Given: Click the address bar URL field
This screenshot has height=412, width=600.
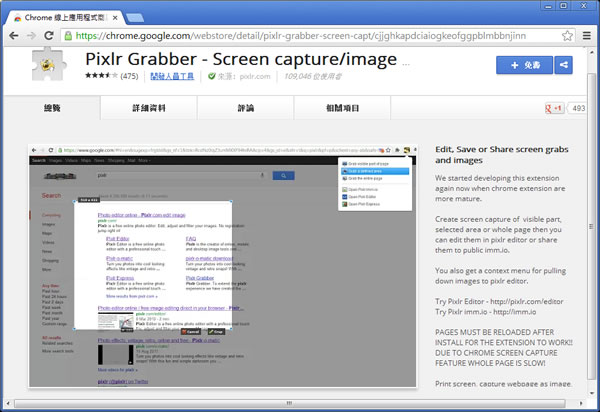Looking at the screenshot, I should pos(318,36).
